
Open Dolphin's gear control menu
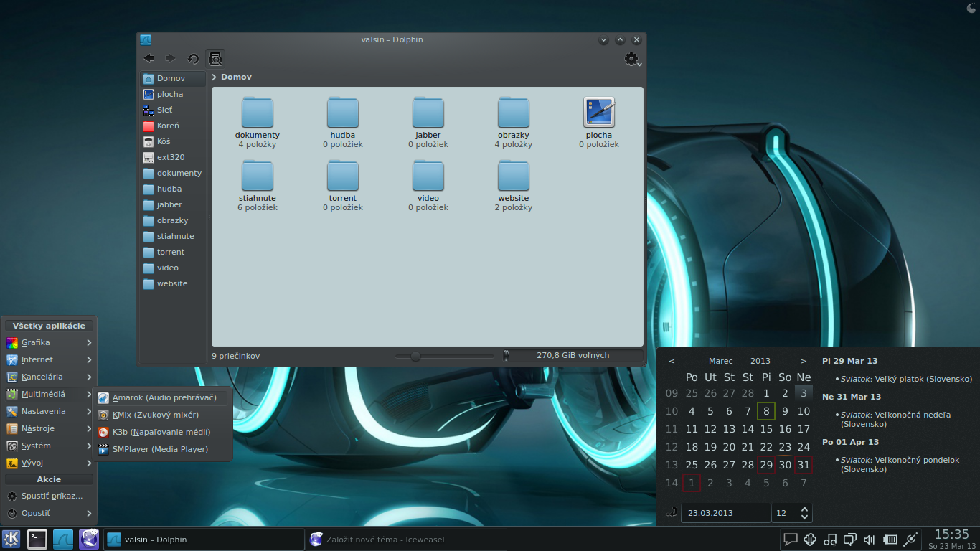click(x=632, y=60)
